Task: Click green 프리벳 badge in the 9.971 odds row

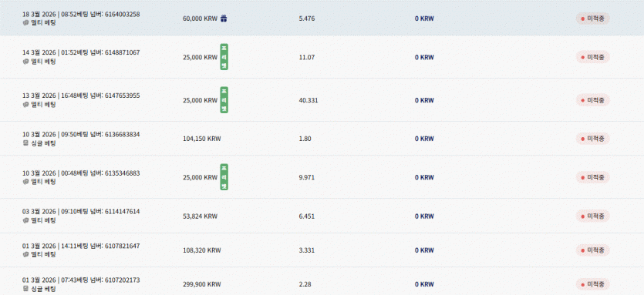Action: click(x=224, y=177)
